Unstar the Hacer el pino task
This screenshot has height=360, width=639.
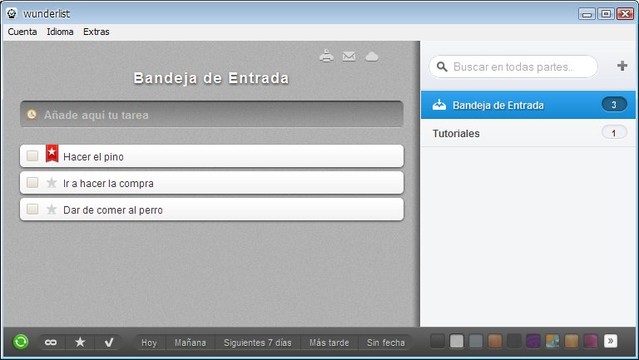tap(52, 153)
